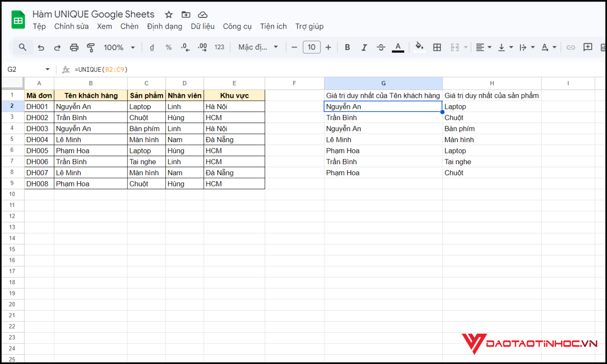
Task: Star the spreadsheet Hàm UNIQUE Google Sheets
Action: 168,14
